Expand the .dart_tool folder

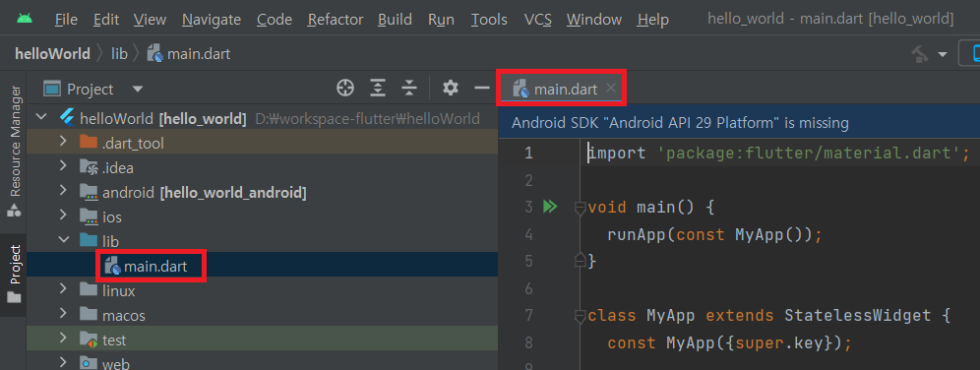[63, 142]
